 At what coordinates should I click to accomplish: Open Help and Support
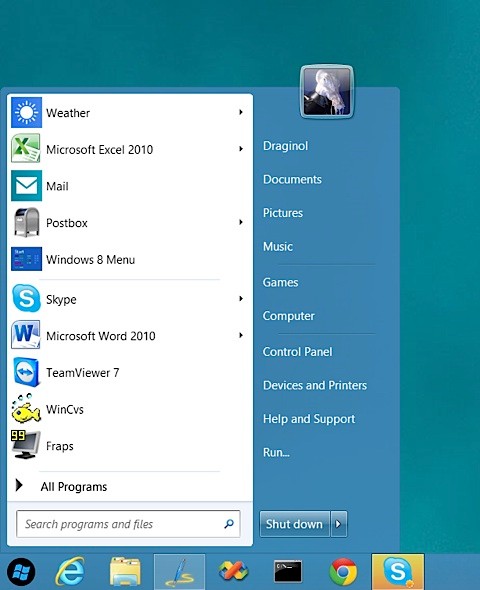pos(309,419)
